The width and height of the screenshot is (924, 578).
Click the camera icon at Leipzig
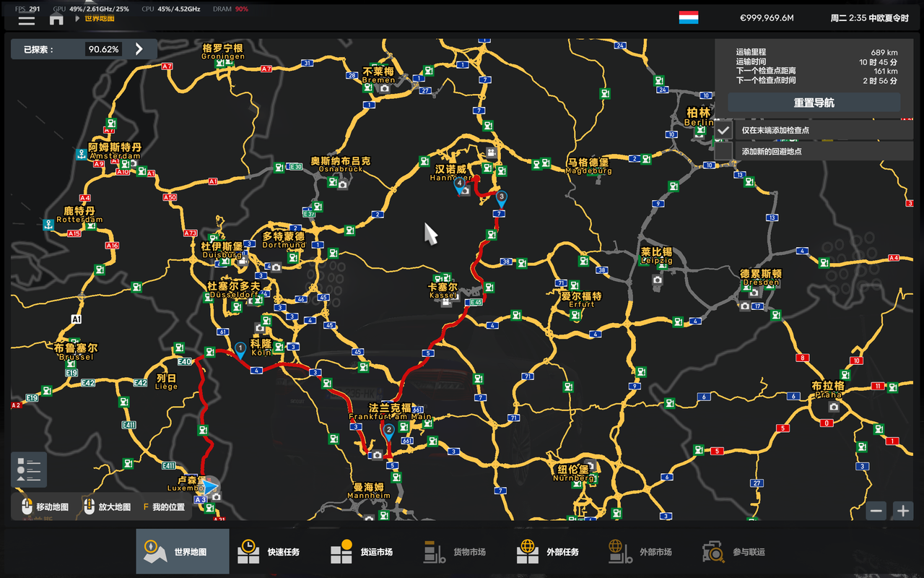tap(657, 279)
